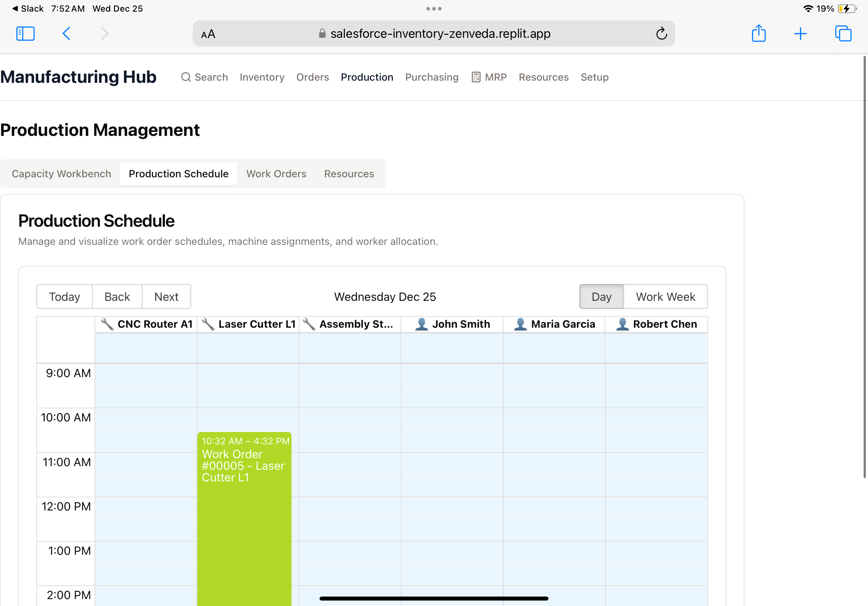Switch calendar to Day view
This screenshot has width=868, height=606.
pyautogui.click(x=601, y=296)
